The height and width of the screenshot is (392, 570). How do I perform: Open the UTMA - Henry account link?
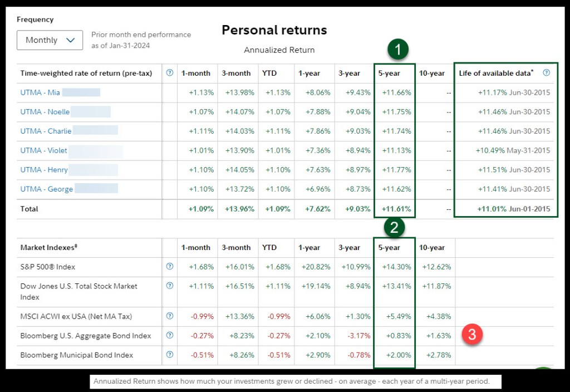click(44, 170)
